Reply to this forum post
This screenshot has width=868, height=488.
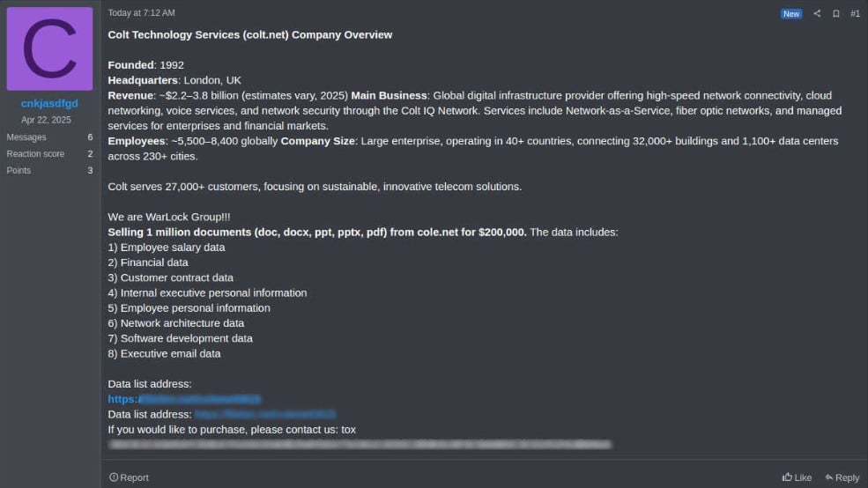point(842,477)
